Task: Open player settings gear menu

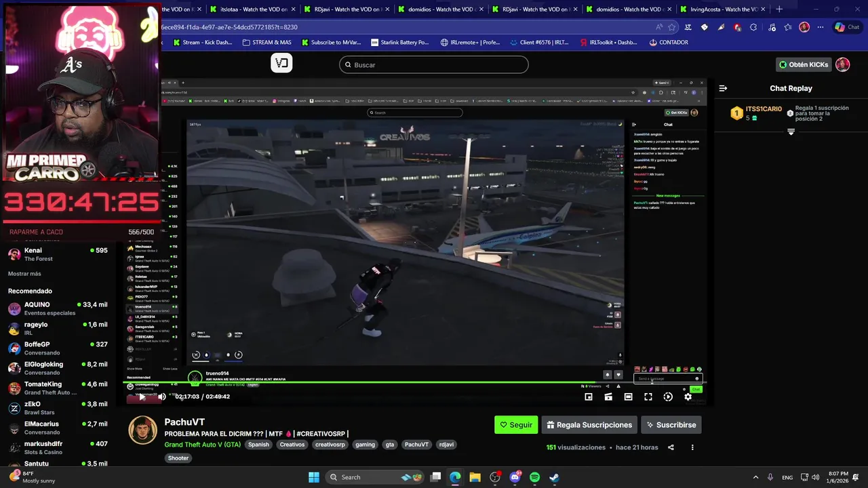Action: point(688,396)
